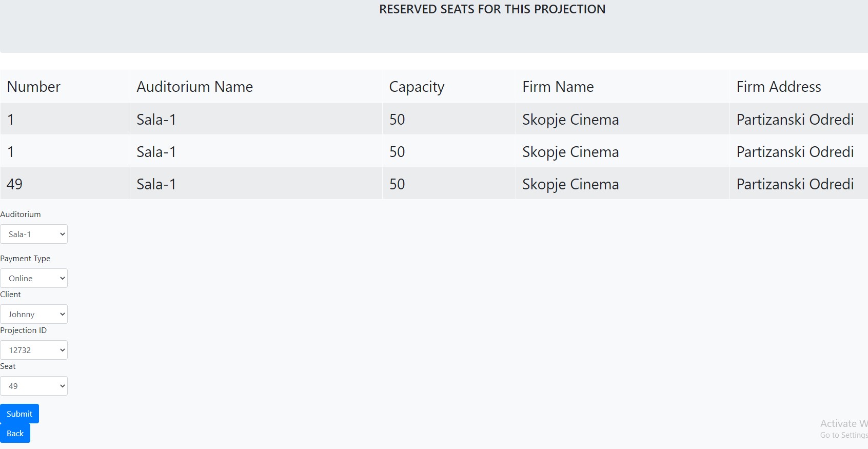
Task: Click the Reserved Seats For This Projection heading
Action: 492,9
